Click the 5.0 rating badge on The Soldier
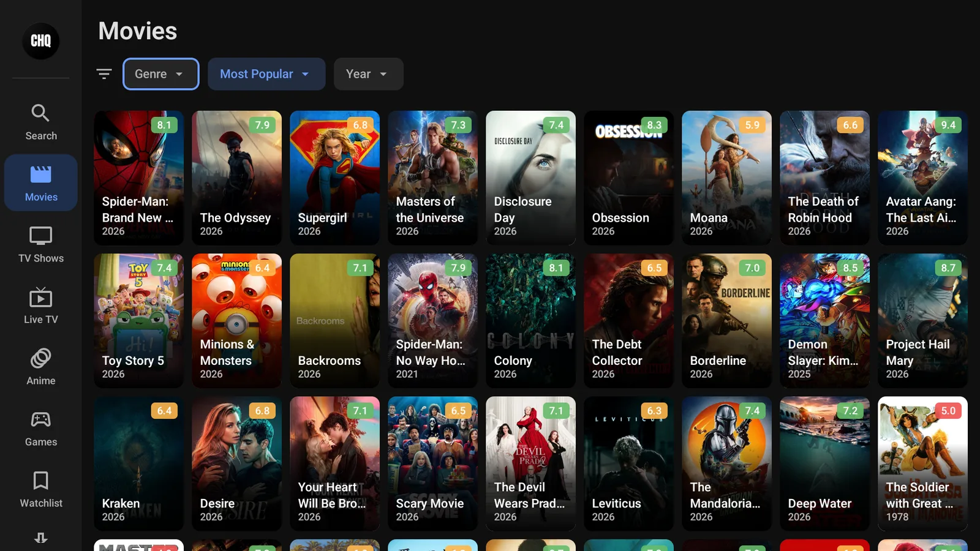 click(x=948, y=411)
